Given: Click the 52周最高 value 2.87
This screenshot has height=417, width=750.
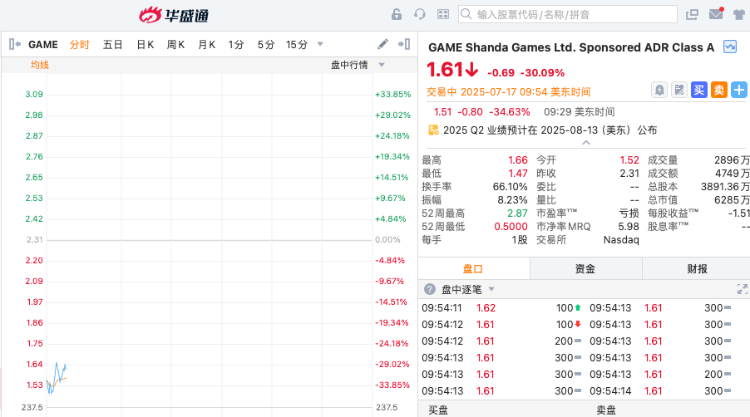Looking at the screenshot, I should (x=517, y=213).
